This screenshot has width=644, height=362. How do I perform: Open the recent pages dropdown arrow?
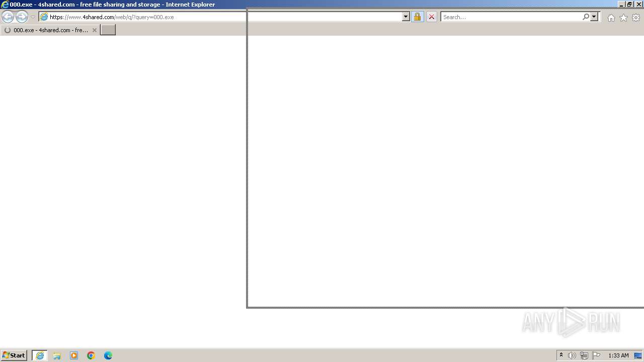tap(33, 17)
